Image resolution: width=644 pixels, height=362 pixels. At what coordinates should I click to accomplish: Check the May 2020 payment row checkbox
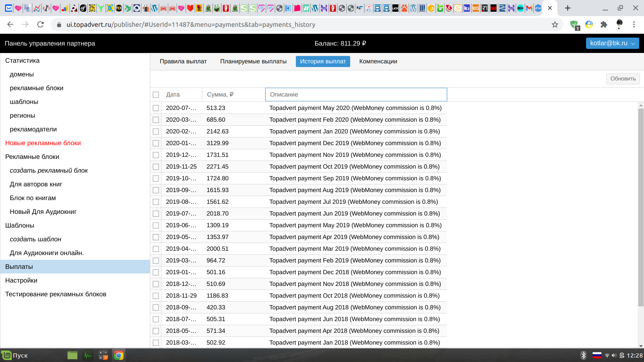[x=156, y=108]
